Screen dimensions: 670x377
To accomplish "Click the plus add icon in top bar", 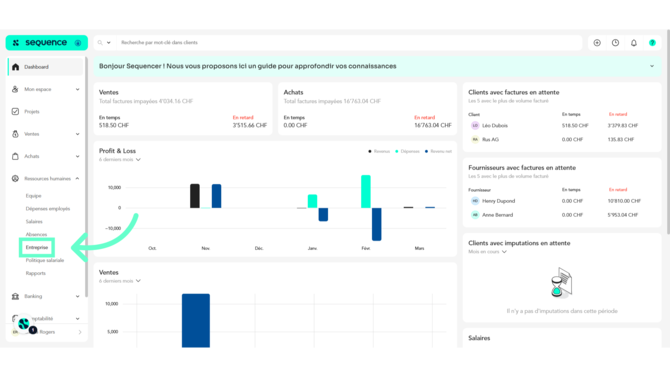I will [597, 43].
